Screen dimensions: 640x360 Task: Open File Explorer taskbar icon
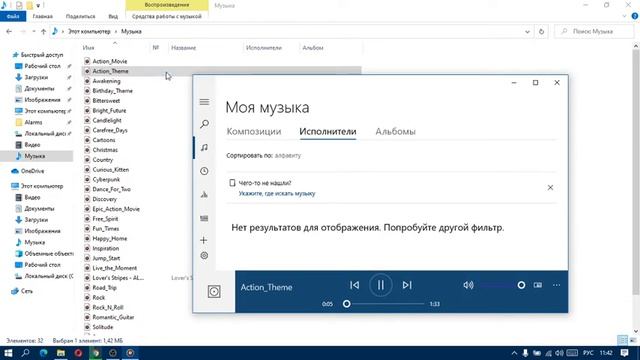61,353
